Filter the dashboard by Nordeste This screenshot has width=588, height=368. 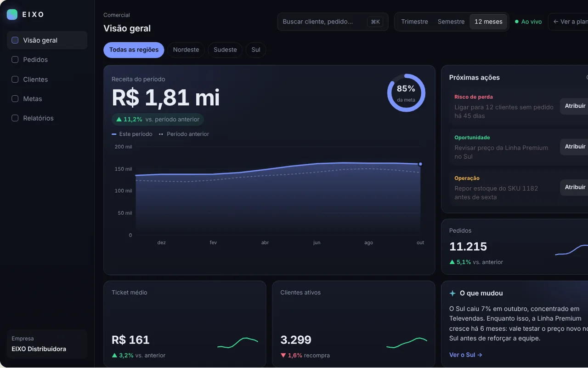click(x=186, y=50)
